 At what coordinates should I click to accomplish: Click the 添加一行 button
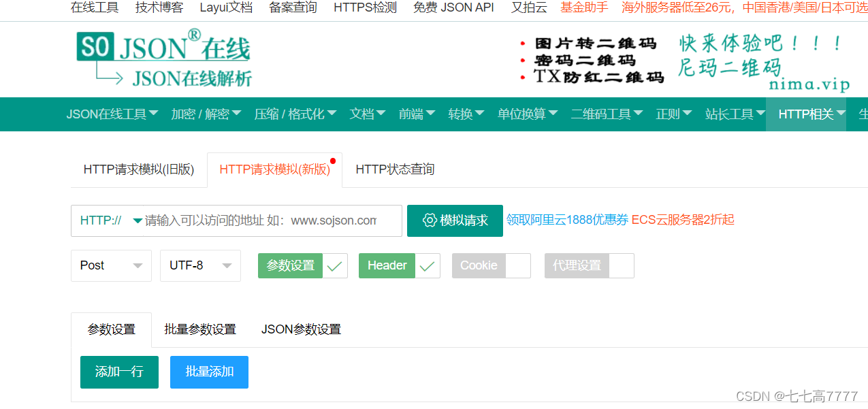[119, 372]
